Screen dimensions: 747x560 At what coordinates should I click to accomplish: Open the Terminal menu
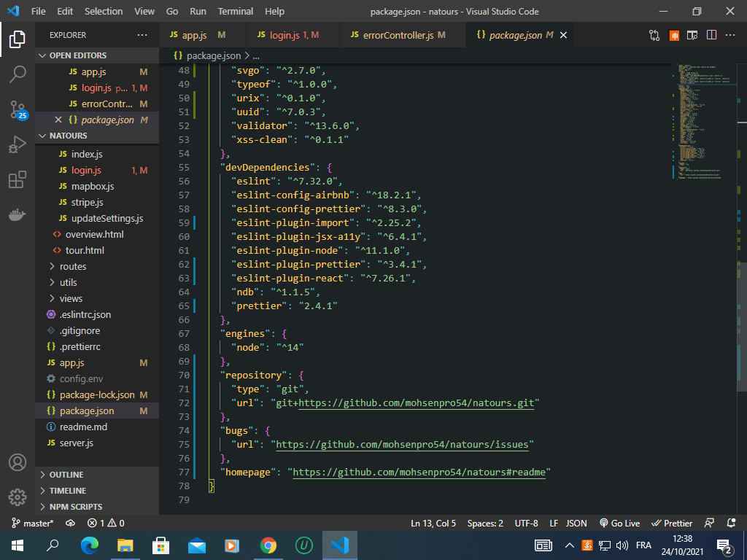pos(236,11)
